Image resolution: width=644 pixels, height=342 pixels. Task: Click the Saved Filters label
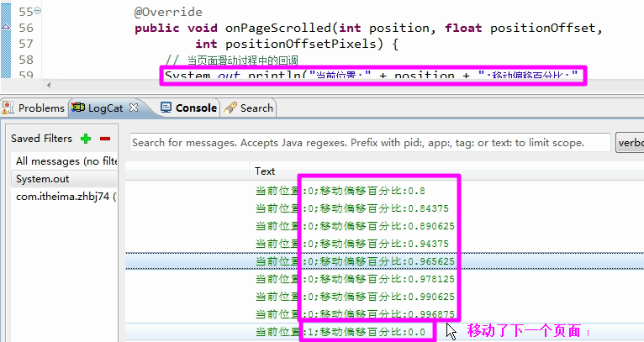tap(41, 139)
